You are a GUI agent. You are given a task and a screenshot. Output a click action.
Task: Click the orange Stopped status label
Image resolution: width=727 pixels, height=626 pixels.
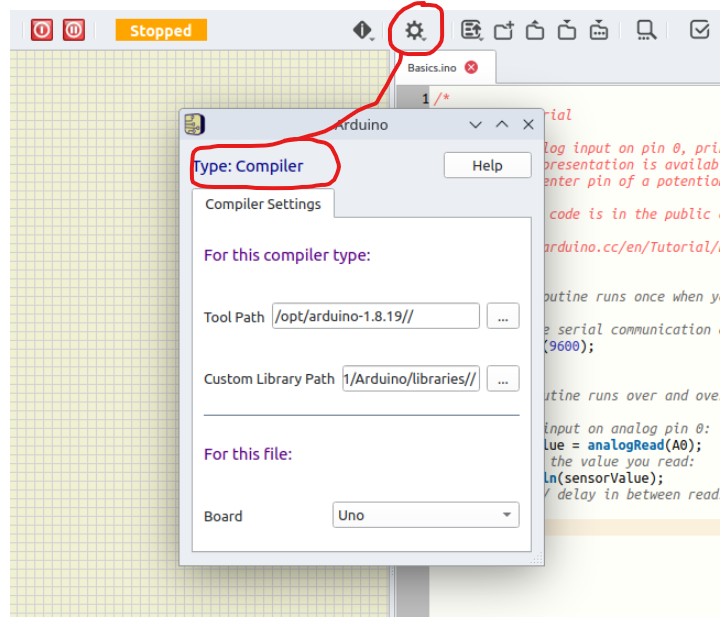tap(161, 31)
